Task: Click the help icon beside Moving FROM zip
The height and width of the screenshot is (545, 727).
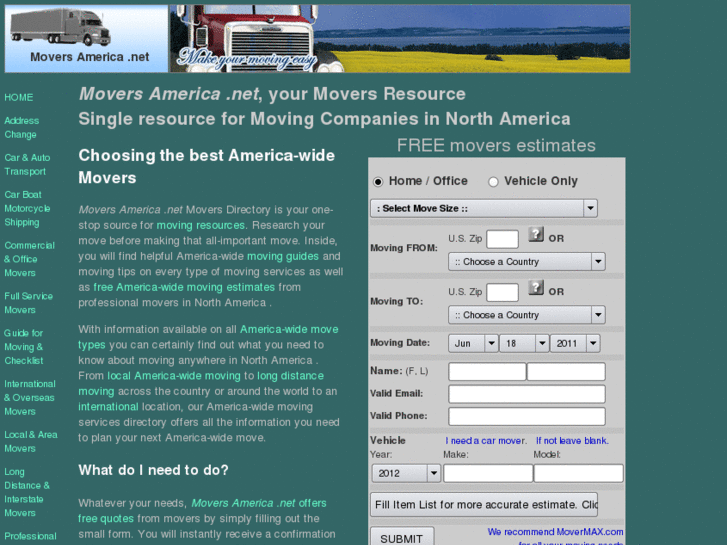Action: (x=536, y=234)
